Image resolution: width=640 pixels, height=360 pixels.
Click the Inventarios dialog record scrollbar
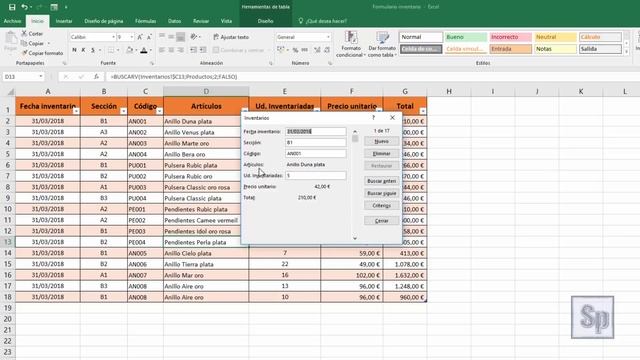(355, 185)
